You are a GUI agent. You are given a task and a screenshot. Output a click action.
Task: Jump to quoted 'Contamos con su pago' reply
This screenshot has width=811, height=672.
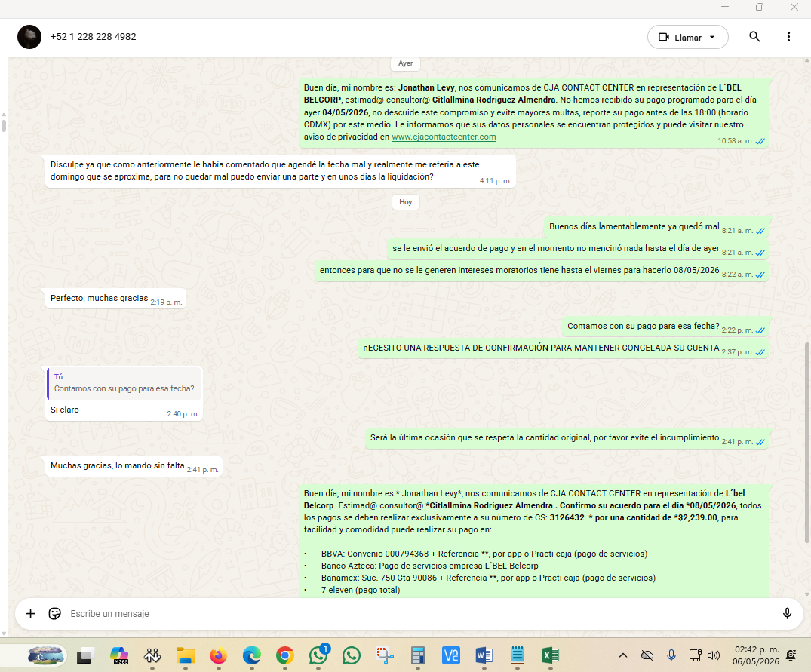[124, 384]
